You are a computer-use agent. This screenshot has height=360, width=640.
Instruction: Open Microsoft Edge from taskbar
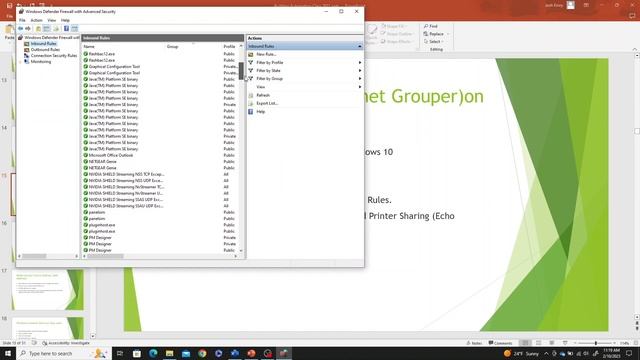click(153, 353)
